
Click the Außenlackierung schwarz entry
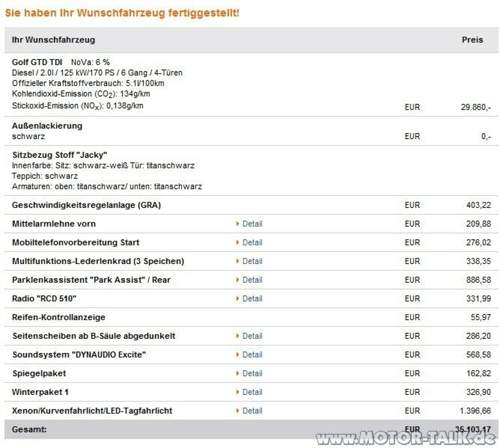click(47, 131)
